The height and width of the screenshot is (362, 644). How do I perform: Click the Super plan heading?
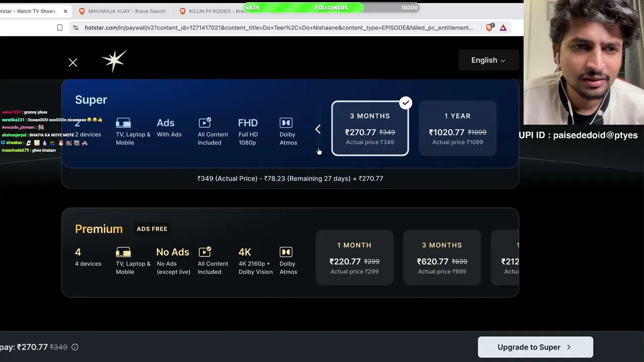[x=91, y=100]
